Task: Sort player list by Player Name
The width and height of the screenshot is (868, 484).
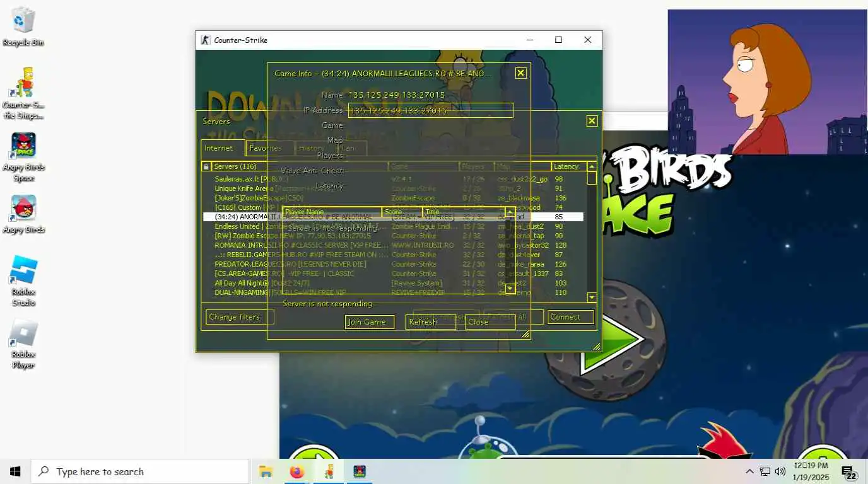Action: click(x=332, y=212)
